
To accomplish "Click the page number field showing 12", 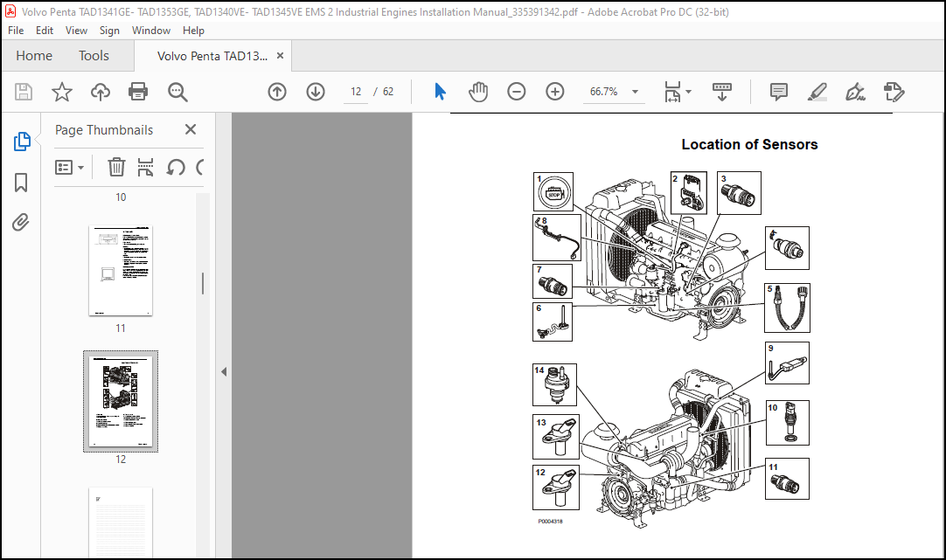I will pyautogui.click(x=356, y=92).
